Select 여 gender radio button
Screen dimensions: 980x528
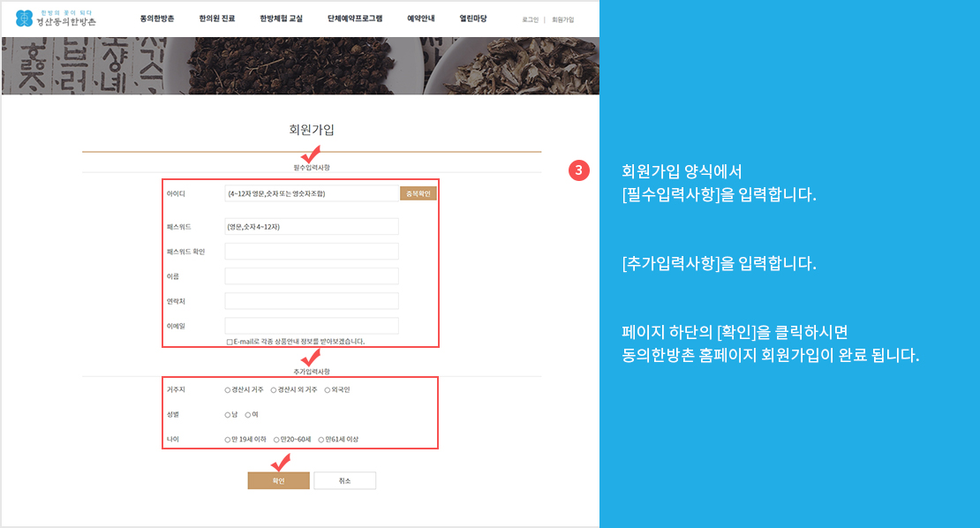(x=247, y=415)
